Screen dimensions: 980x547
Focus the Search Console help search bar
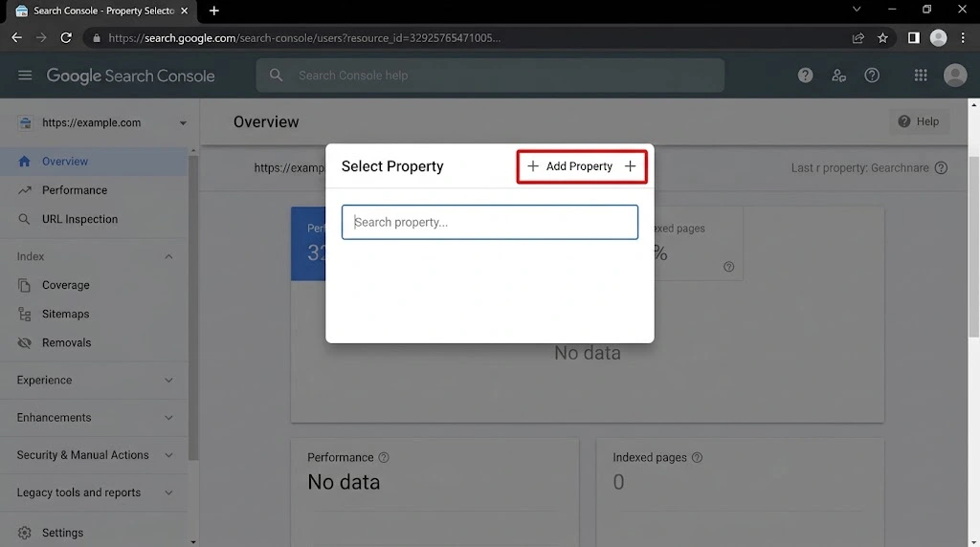pyautogui.click(x=490, y=76)
